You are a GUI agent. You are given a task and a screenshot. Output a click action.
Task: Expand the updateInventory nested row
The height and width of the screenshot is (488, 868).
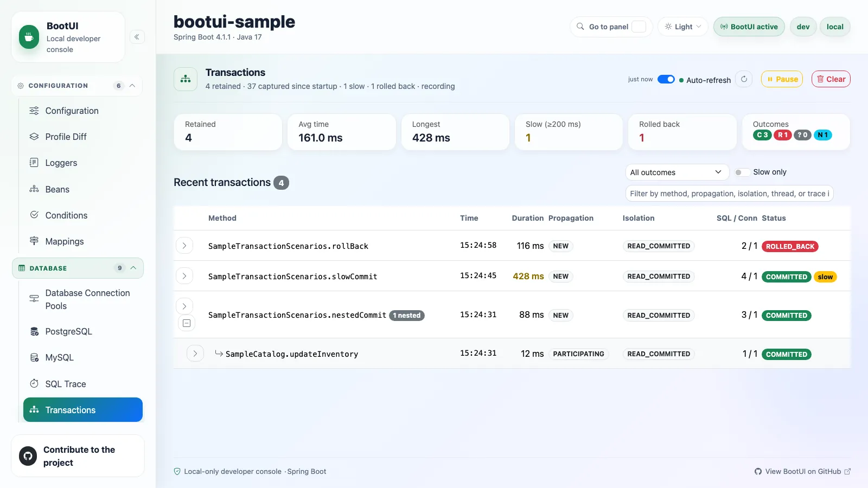click(x=195, y=354)
